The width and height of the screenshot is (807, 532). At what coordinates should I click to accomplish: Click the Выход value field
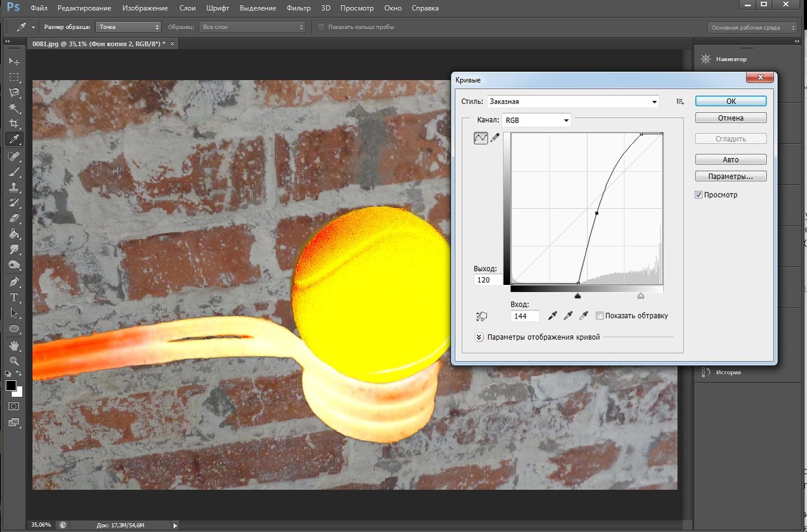489,280
